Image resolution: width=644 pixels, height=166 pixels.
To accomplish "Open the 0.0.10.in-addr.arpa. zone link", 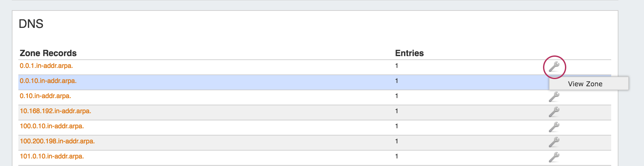I will coord(48,81).
